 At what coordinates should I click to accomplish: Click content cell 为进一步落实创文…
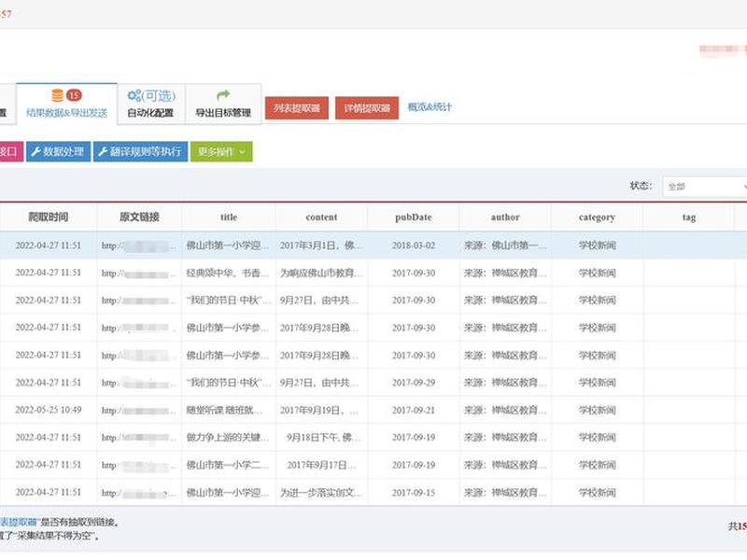click(321, 493)
